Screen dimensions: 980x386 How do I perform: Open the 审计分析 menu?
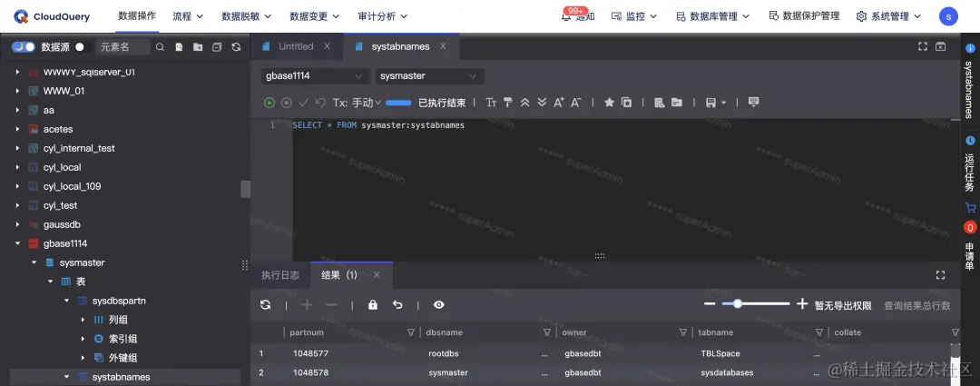tap(383, 16)
